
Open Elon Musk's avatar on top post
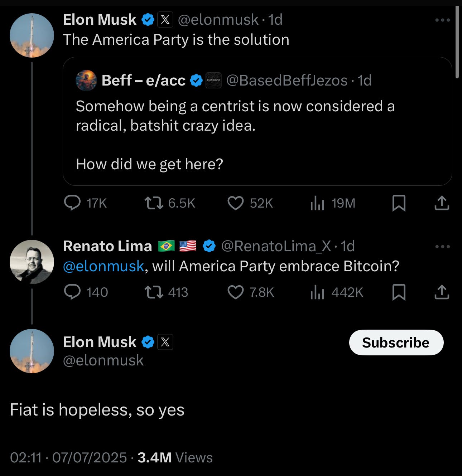click(x=32, y=35)
